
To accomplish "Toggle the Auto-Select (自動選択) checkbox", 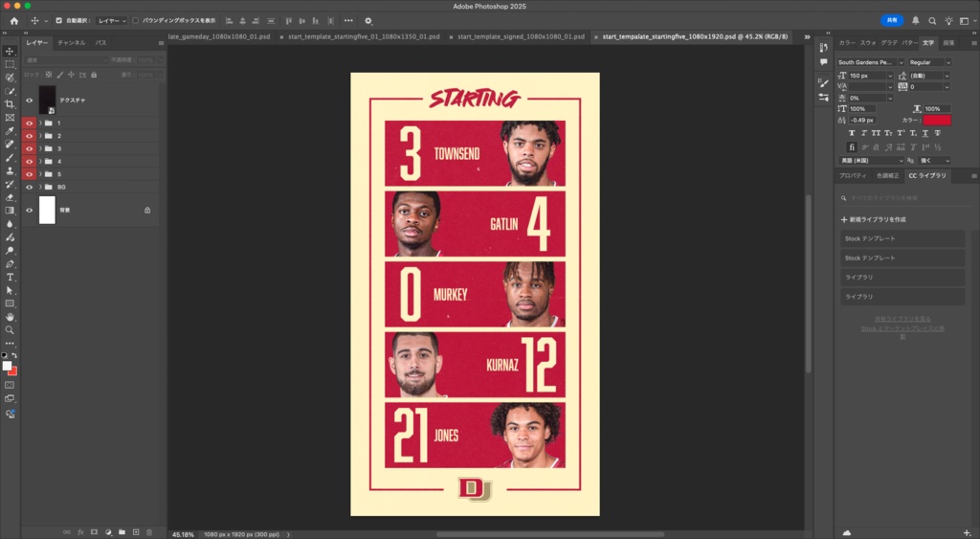I will click(58, 21).
